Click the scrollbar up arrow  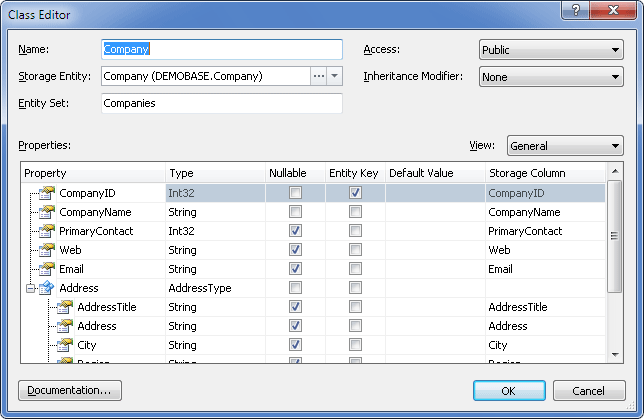point(615,171)
